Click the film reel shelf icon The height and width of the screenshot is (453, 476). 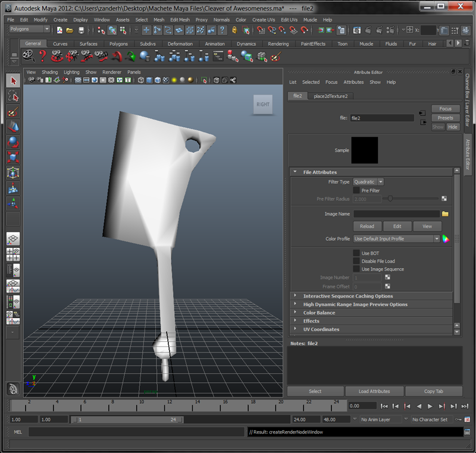point(27,55)
